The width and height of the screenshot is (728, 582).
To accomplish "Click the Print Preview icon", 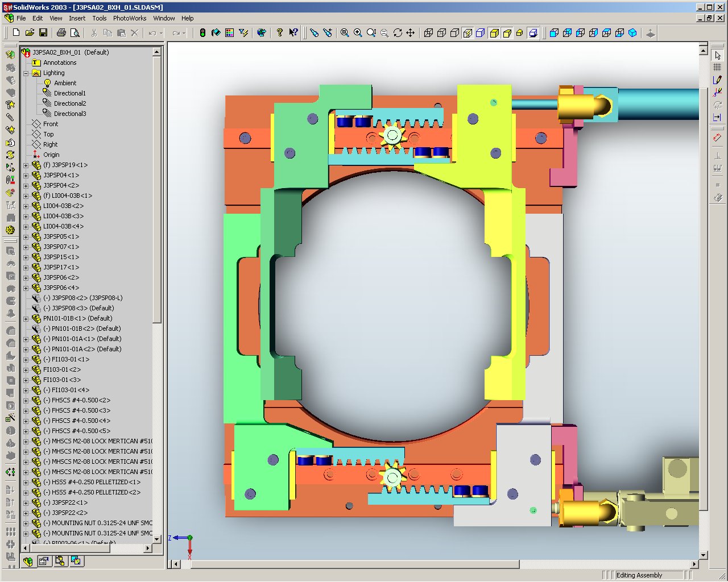I will click(75, 33).
